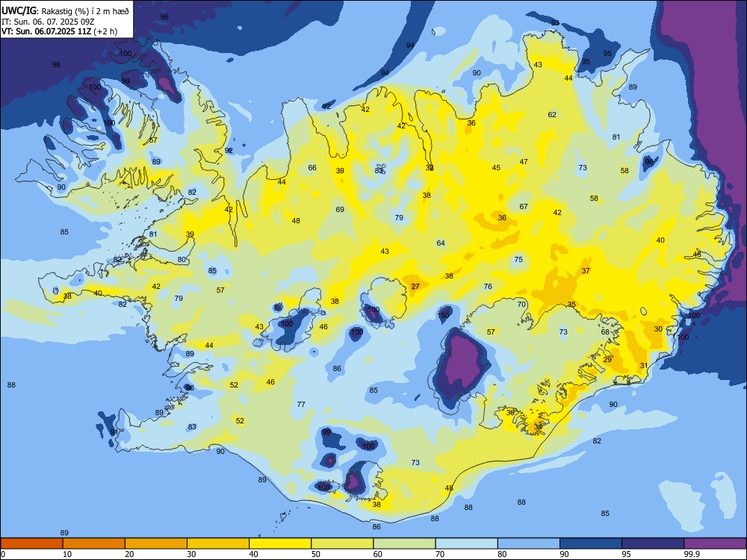Click the humidity value '93' on the map
Screen dimensions: 747x560
point(556,23)
